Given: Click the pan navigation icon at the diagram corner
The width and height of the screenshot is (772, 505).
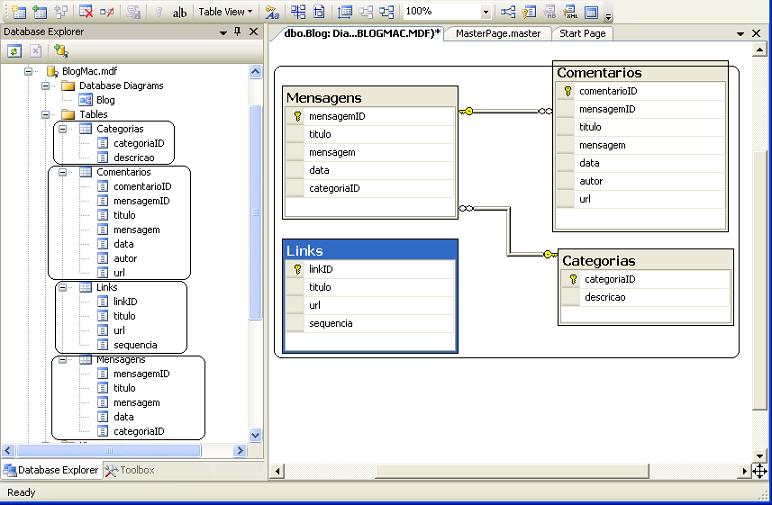Looking at the screenshot, I should (759, 470).
